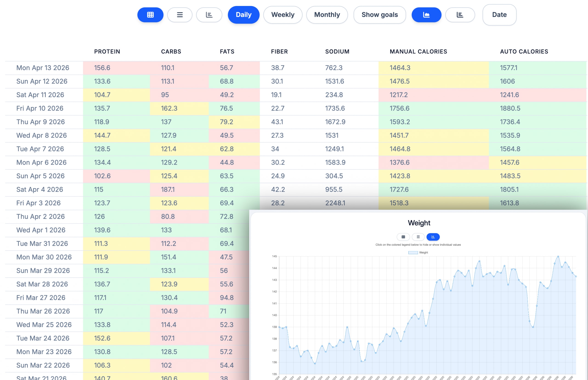The height and width of the screenshot is (380, 588).
Task: Open the Date picker button
Action: tap(499, 15)
